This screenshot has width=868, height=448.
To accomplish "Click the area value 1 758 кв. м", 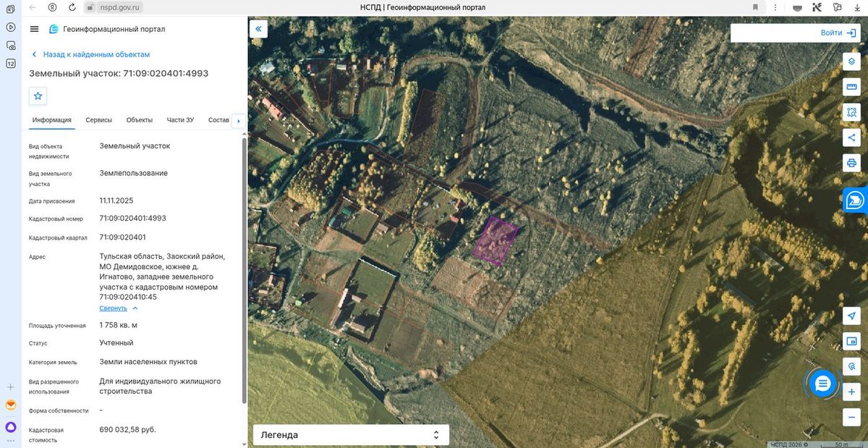I will coord(118,325).
